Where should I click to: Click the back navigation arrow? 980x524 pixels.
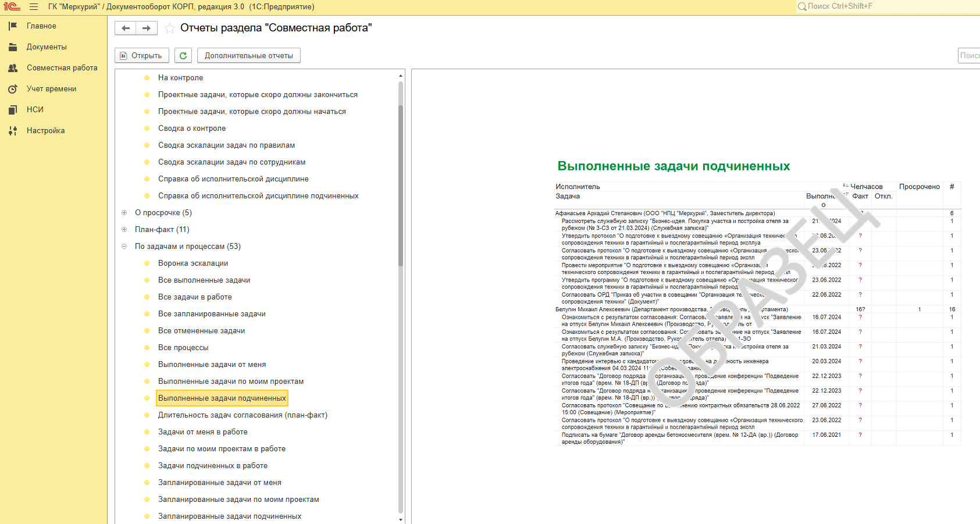click(126, 28)
